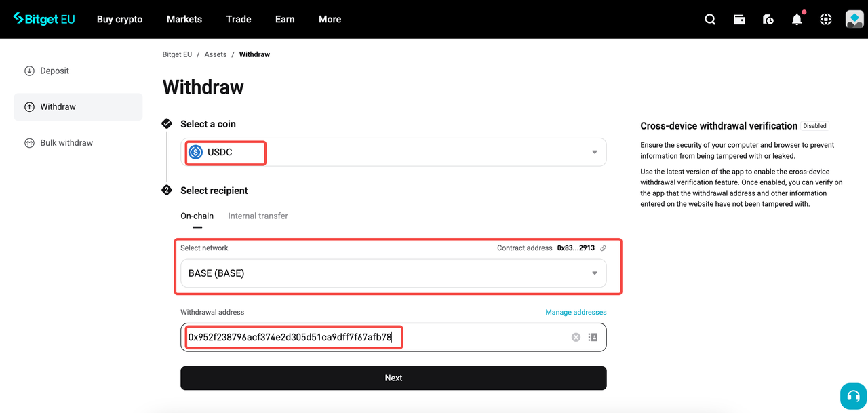Expand the BASE network dropdown arrow

coord(595,273)
